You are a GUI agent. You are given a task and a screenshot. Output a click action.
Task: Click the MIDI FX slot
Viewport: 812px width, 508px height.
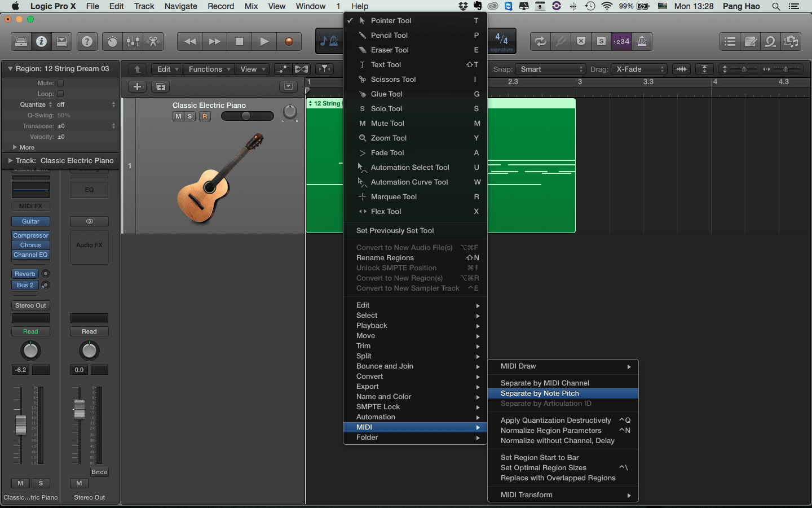pyautogui.click(x=30, y=206)
